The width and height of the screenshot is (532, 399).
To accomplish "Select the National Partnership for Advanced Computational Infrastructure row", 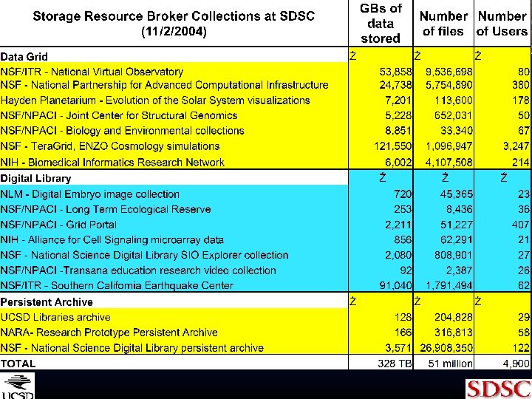I will click(x=164, y=85).
